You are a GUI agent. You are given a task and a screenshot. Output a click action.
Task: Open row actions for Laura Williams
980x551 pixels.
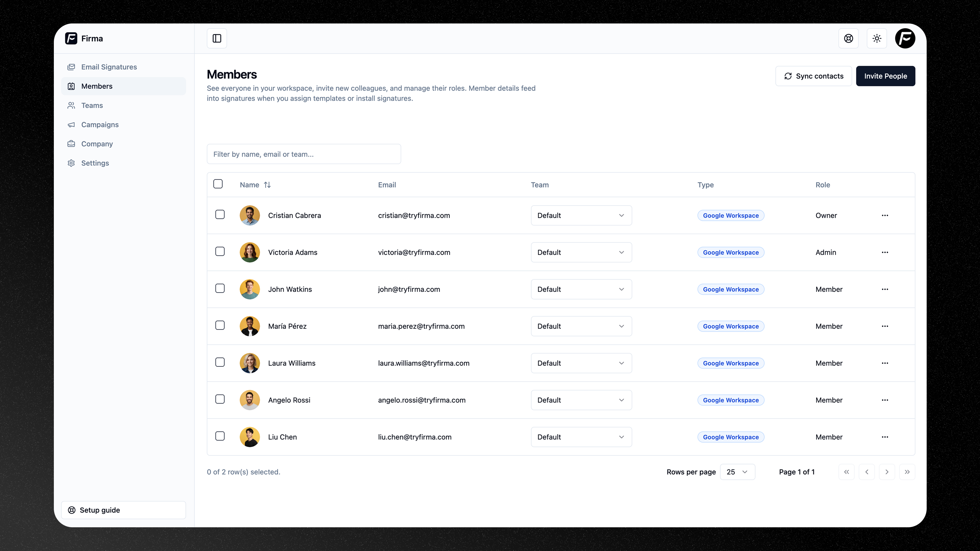click(x=885, y=363)
